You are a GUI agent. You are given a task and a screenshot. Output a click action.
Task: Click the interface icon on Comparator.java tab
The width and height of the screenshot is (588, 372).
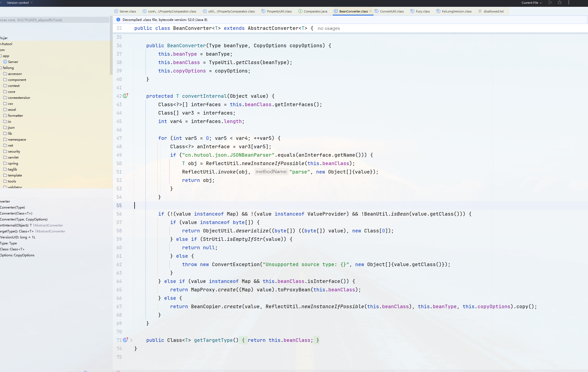(x=300, y=11)
